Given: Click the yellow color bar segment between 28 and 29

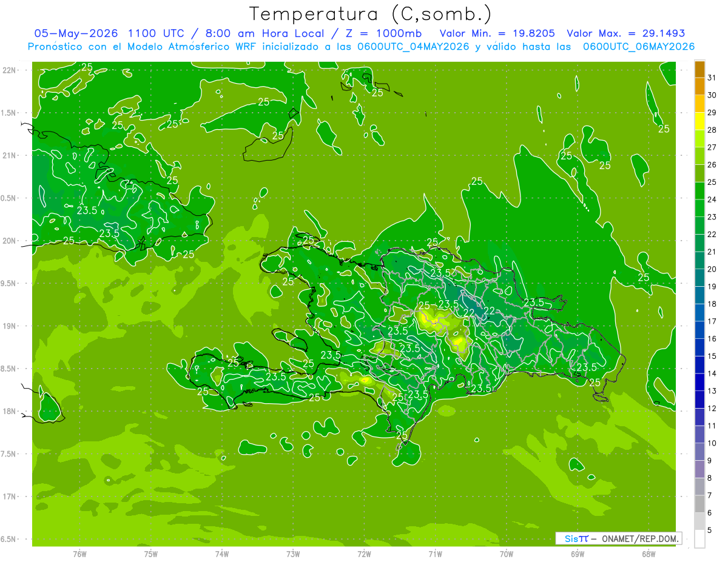Looking at the screenshot, I should point(699,122).
